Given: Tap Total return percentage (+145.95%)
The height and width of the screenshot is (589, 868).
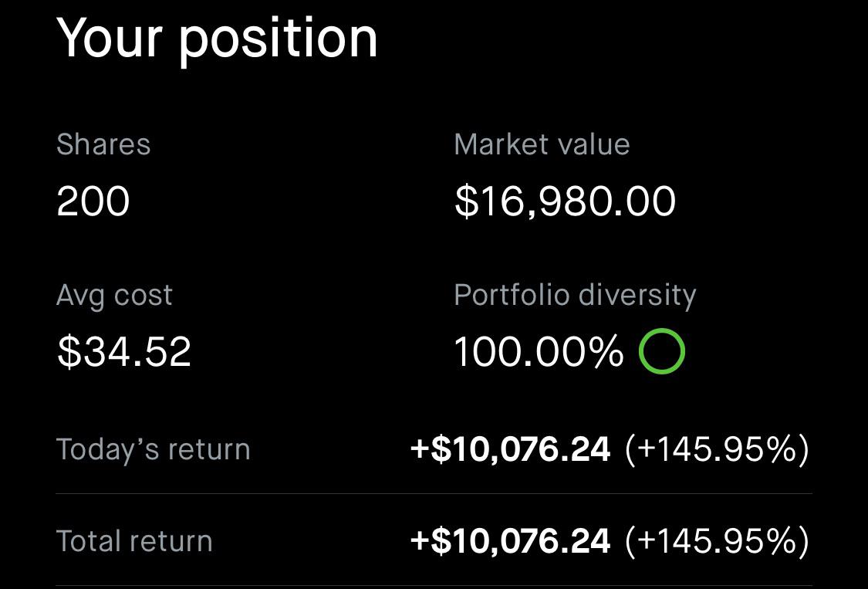Looking at the screenshot, I should click(717, 541).
